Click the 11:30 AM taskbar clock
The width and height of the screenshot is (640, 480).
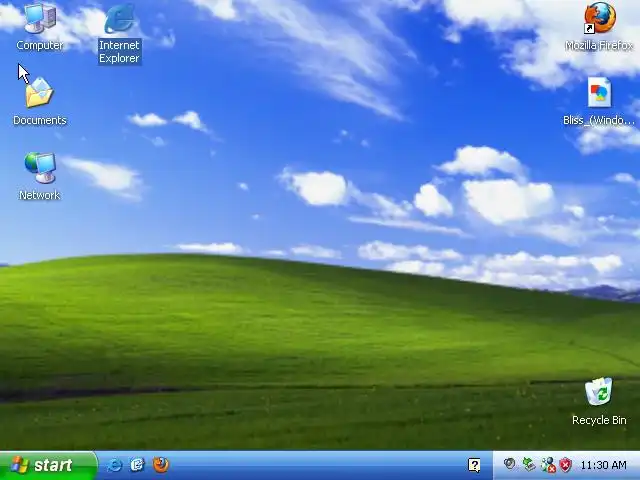[603, 465]
